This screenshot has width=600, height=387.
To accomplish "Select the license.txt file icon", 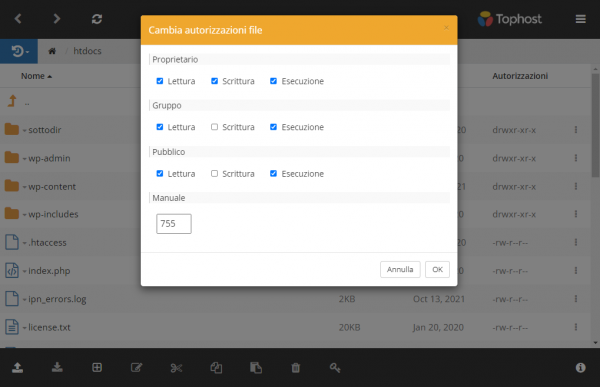I will click(x=12, y=327).
